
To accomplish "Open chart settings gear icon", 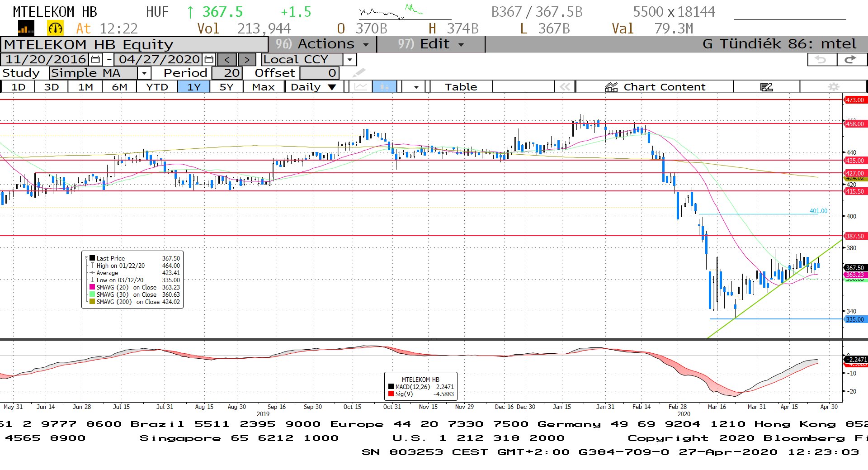I will tap(833, 87).
